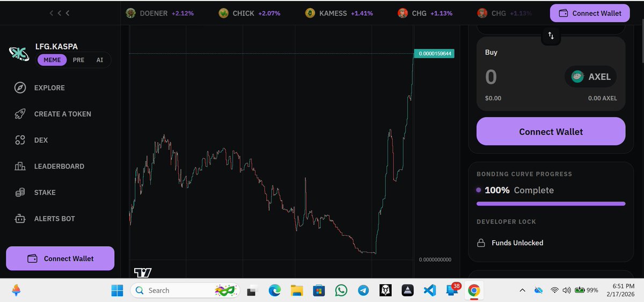Click the Alerts Bot robot icon
This screenshot has width=644, height=302.
point(20,219)
